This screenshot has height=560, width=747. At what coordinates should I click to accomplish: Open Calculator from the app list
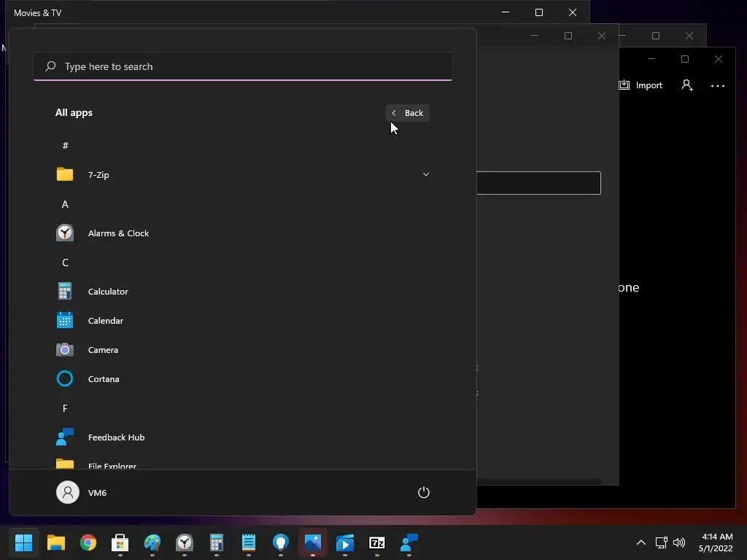243,292
